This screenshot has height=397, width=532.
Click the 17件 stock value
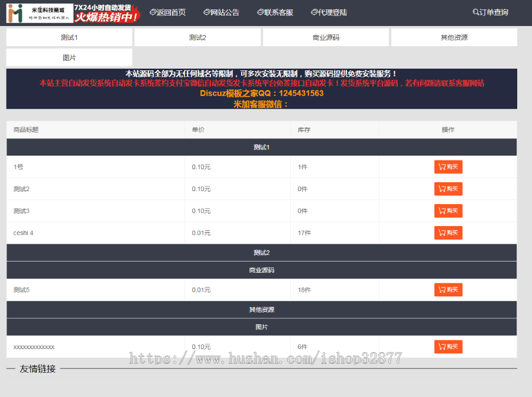[304, 233]
